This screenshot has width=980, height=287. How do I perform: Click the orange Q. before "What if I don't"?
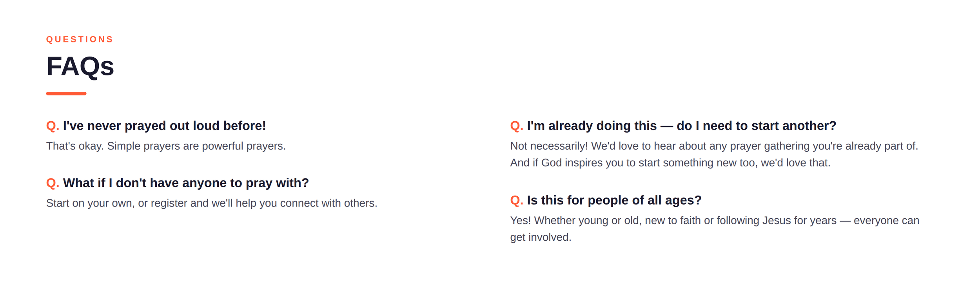53,183
